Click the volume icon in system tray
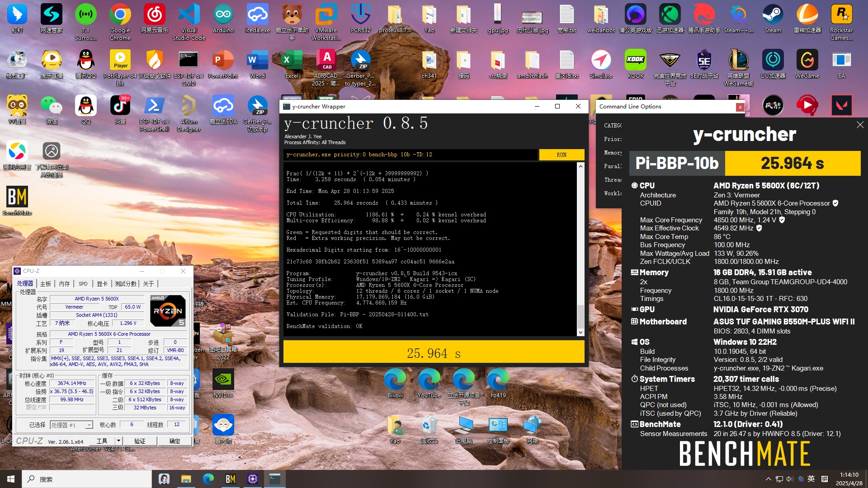This screenshot has height=488, width=868. point(789,479)
